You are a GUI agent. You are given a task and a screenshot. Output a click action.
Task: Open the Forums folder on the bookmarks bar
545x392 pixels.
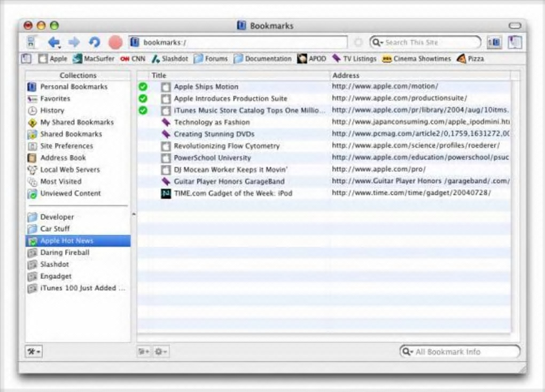pyautogui.click(x=211, y=59)
